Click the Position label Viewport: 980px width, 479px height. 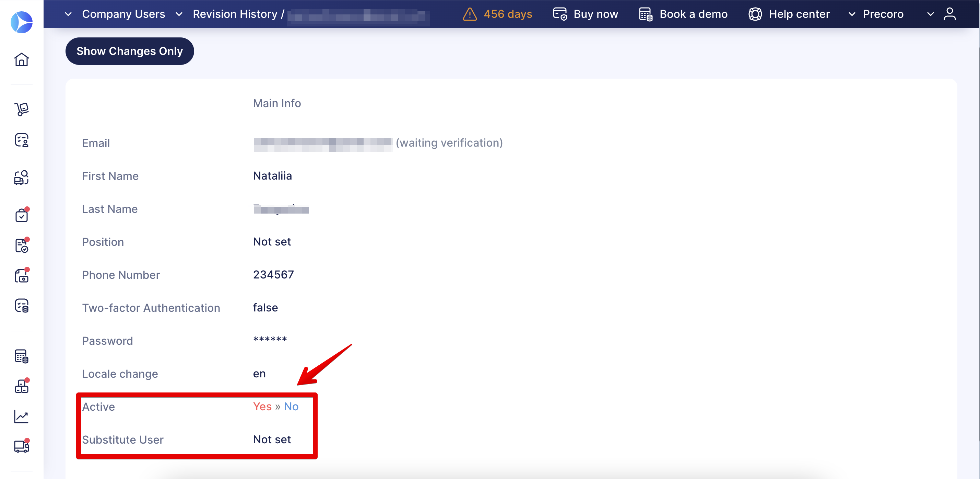pos(103,242)
